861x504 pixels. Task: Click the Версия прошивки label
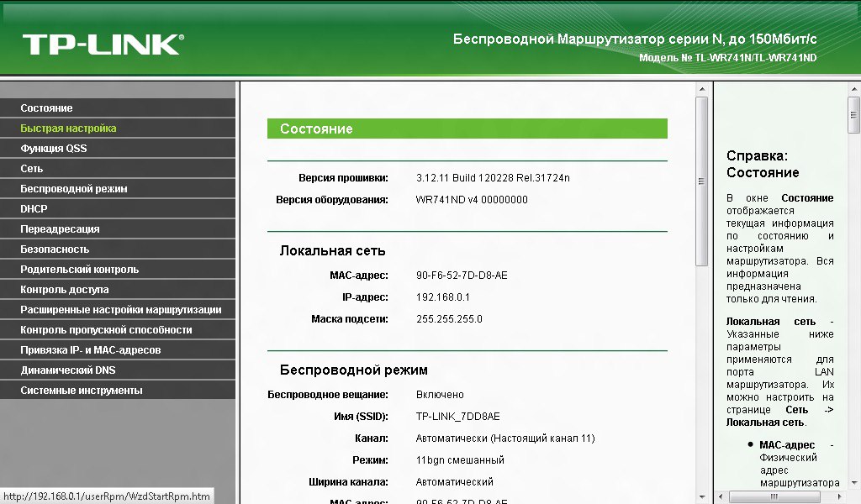point(343,178)
